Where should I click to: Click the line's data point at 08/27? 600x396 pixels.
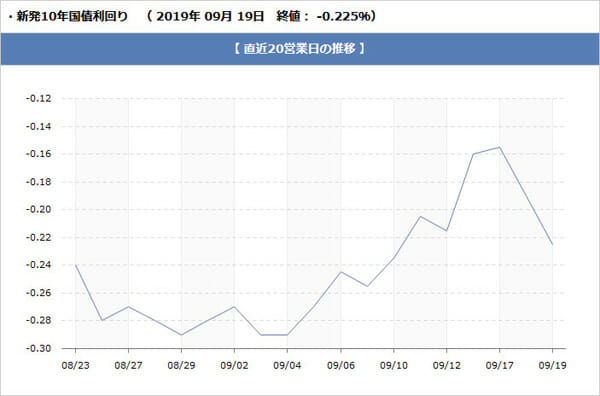pos(128,306)
